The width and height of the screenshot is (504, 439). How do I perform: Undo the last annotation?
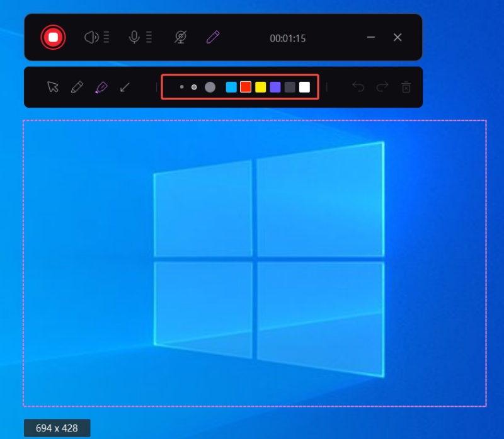358,87
